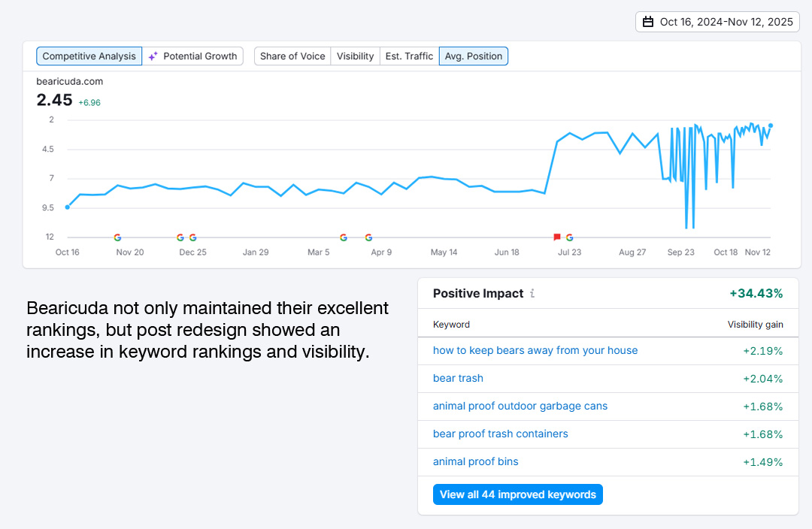Click the Google update icon above Mar 5
Image resolution: width=812 pixels, height=529 pixels.
344,237
